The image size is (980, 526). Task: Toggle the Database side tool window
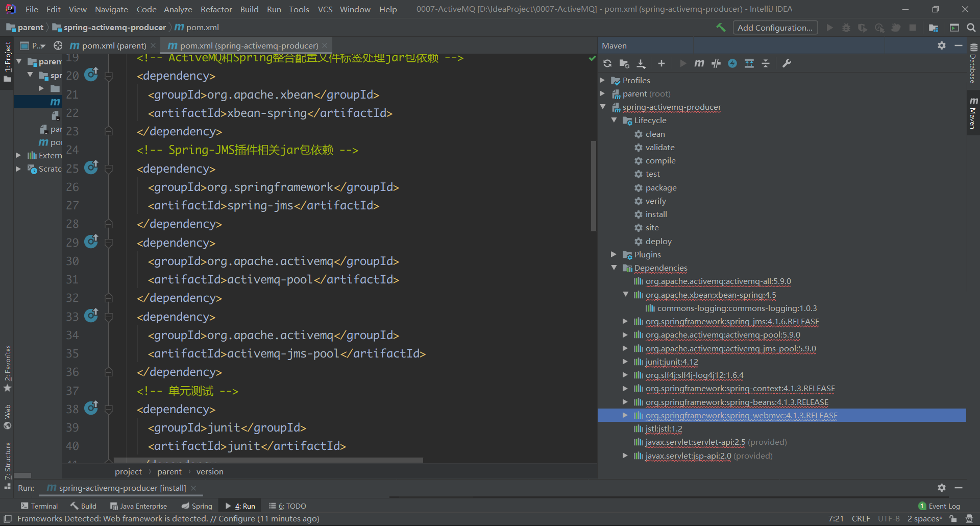click(973, 63)
